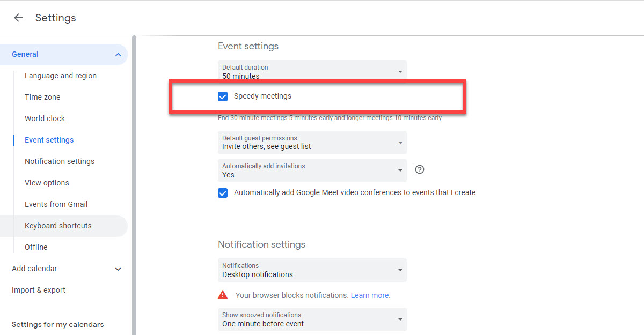Viewport: 644px width, 335px height.
Task: Select Offline in sidebar
Action: tap(36, 247)
